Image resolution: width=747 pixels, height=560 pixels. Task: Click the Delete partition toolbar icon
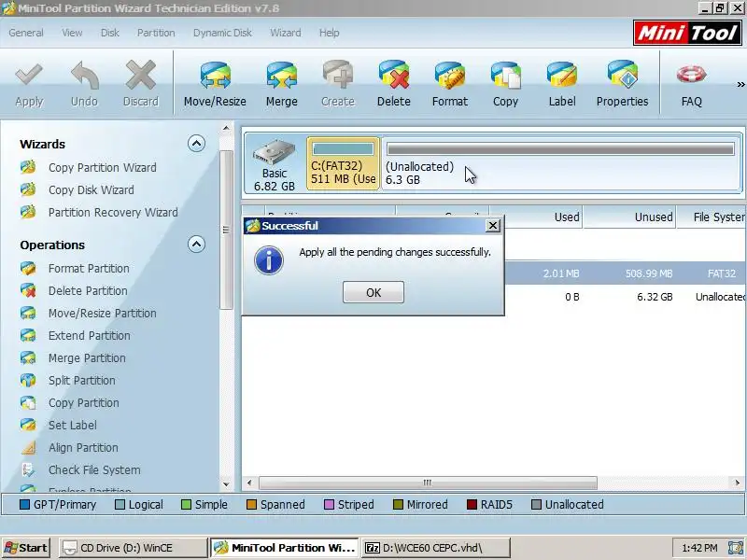tap(394, 76)
